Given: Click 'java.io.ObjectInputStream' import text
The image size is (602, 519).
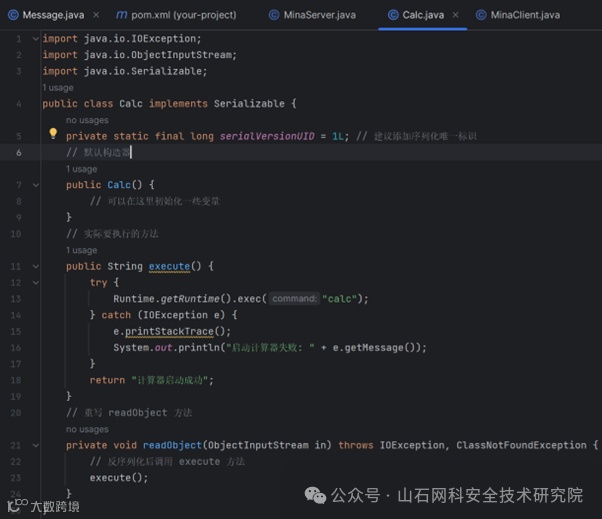Looking at the screenshot, I should 158,55.
